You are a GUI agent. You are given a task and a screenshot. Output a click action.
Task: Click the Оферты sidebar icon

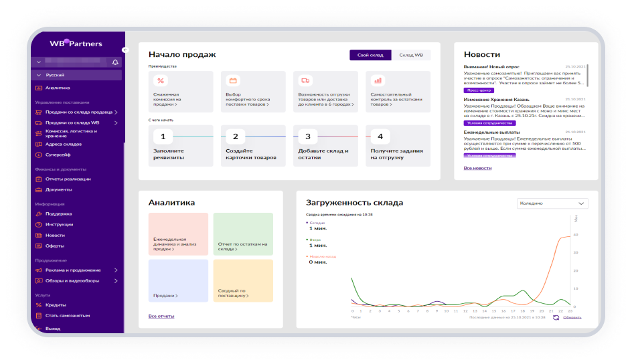[39, 246]
